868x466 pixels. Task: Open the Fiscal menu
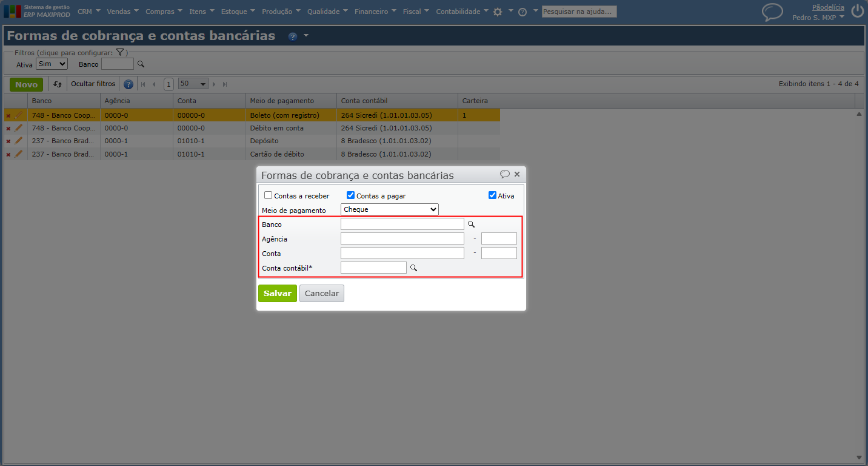pos(416,12)
